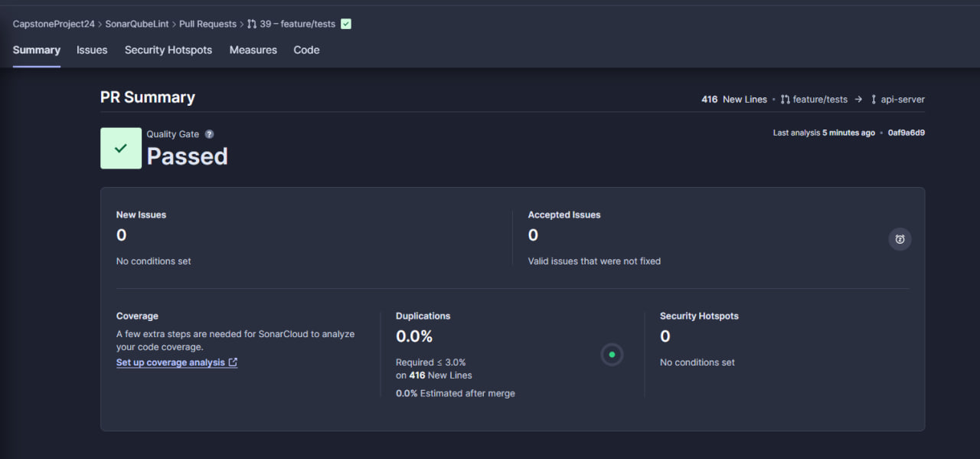
Task: Navigate to CapstoneProject24 in the breadcrumb
Action: (54, 24)
